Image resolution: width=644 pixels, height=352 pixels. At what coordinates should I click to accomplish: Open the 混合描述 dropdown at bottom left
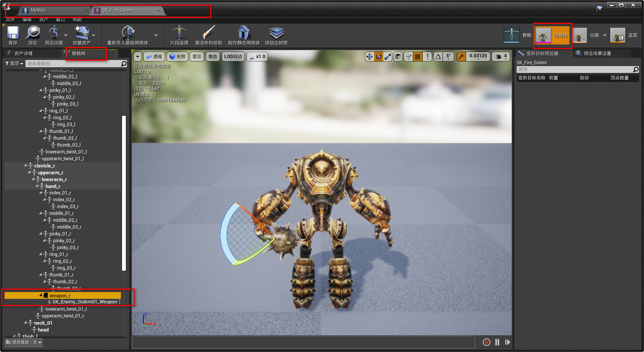click(x=23, y=342)
